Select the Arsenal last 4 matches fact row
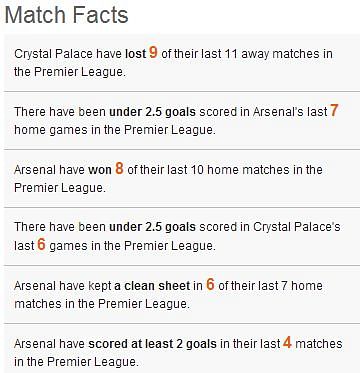The height and width of the screenshot is (373, 360). tap(182, 348)
